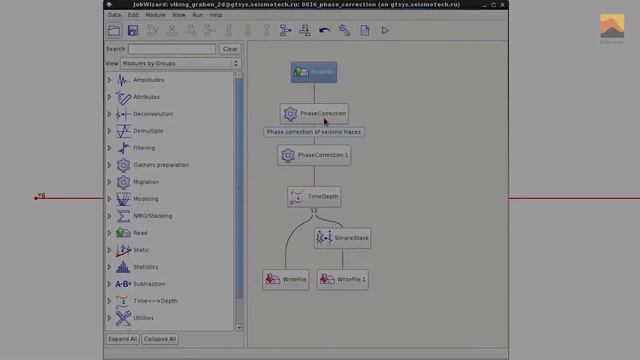Open the Edit menu
640x360 pixels.
pyautogui.click(x=133, y=15)
